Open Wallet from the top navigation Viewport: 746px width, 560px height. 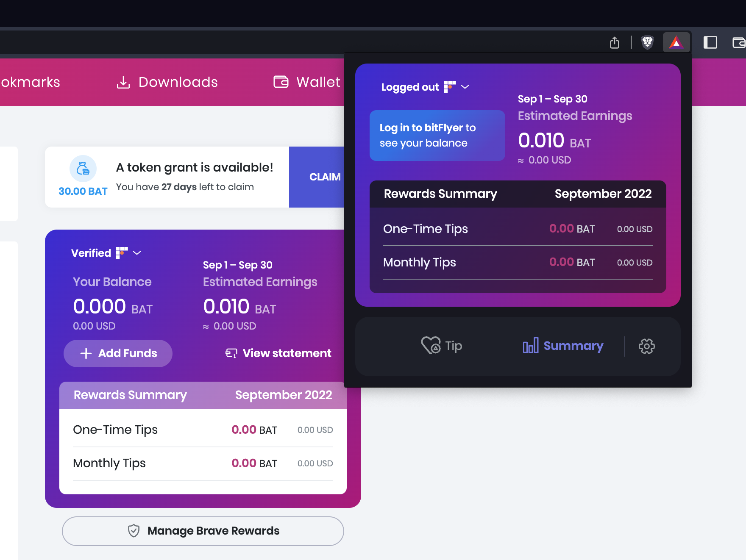pos(306,82)
